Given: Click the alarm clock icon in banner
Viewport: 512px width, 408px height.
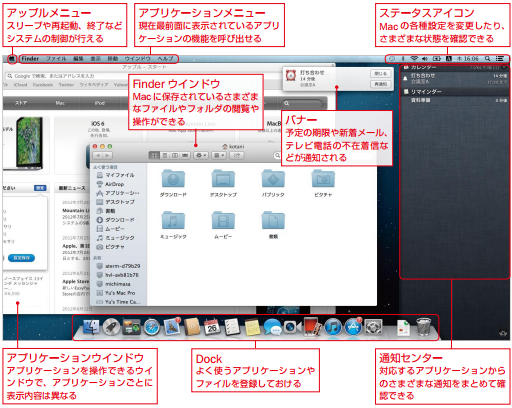Looking at the screenshot, I should pos(291,76).
